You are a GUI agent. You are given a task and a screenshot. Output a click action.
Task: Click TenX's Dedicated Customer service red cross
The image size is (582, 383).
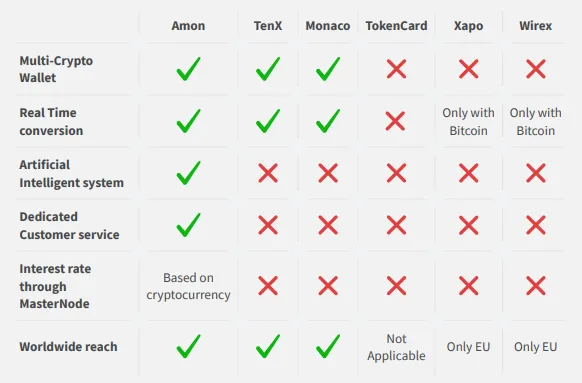pos(268,225)
